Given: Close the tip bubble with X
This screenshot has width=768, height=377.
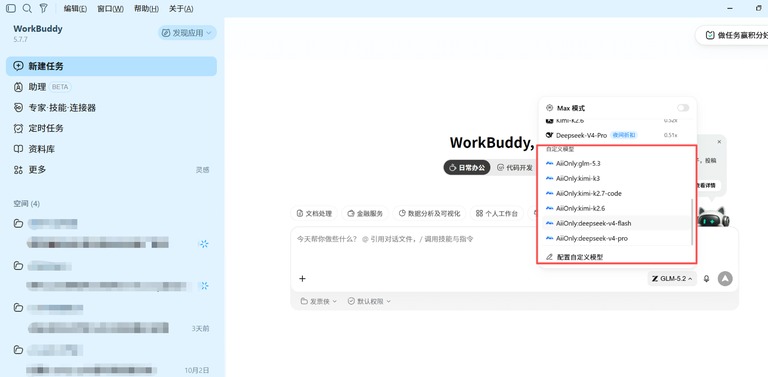Looking at the screenshot, I should [719, 141].
